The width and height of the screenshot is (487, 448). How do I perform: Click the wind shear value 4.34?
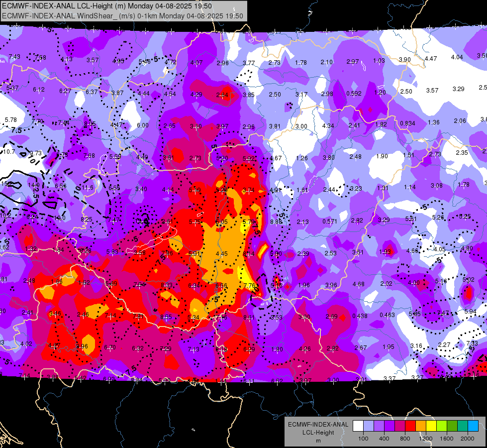(328, 126)
